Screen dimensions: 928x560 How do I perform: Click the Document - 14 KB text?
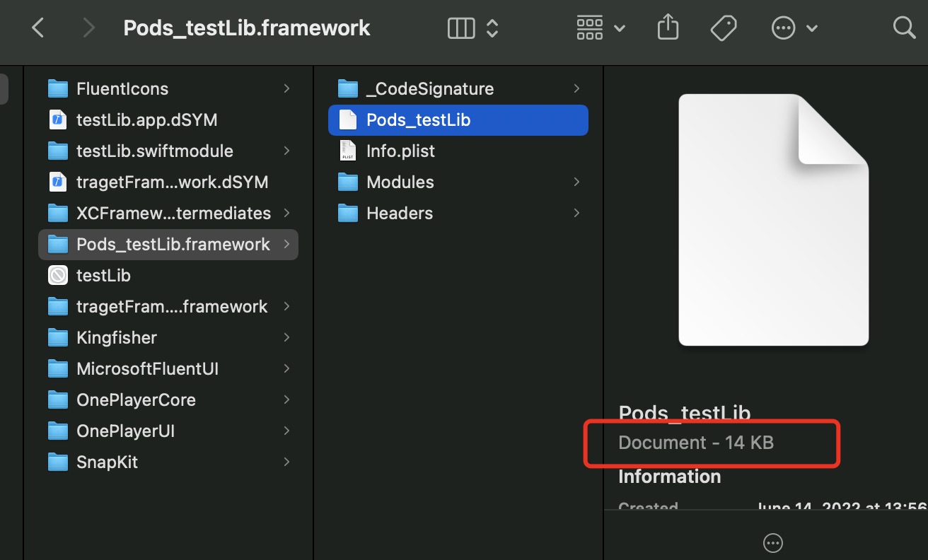[x=696, y=443]
